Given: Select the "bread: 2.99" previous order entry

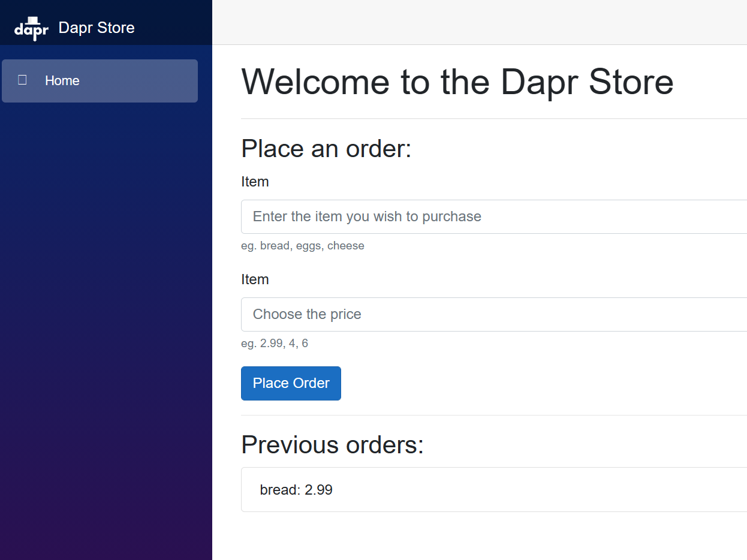Looking at the screenshot, I should click(296, 490).
